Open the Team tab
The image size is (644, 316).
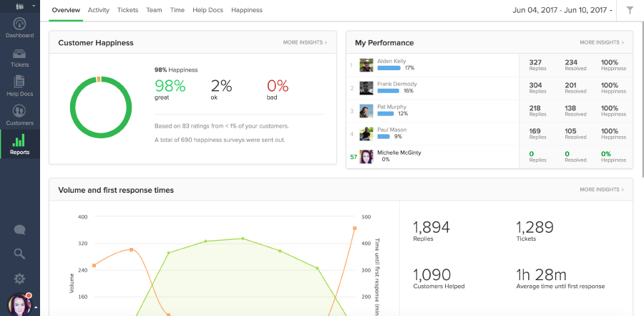[154, 11]
